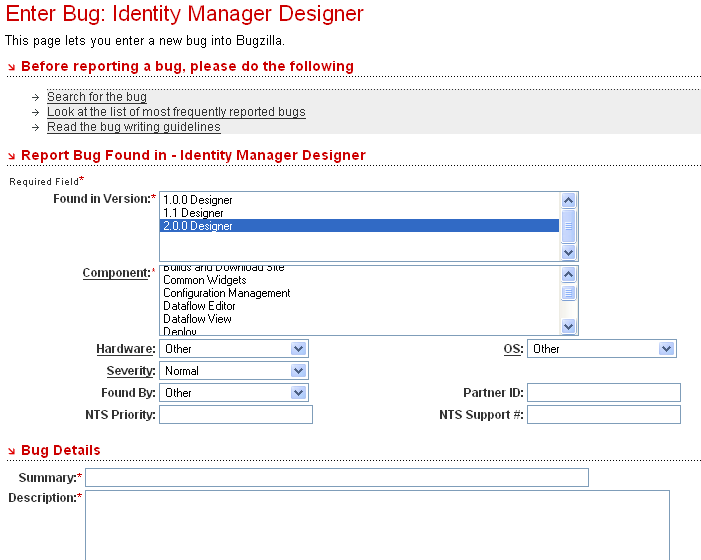Select 1.0.0 Designer version
This screenshot has height=560, width=701.
[x=198, y=200]
